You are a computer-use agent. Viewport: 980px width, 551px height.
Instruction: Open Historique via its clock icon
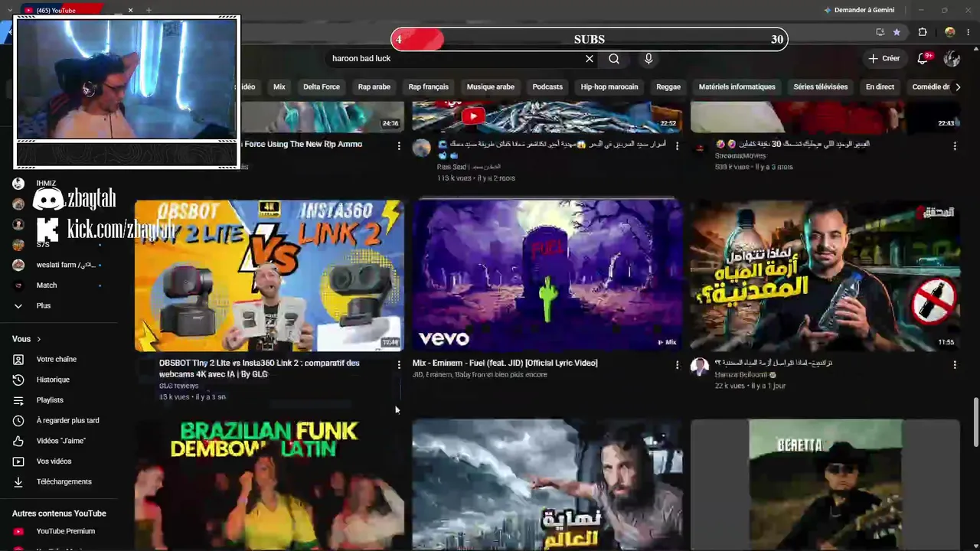coord(18,380)
